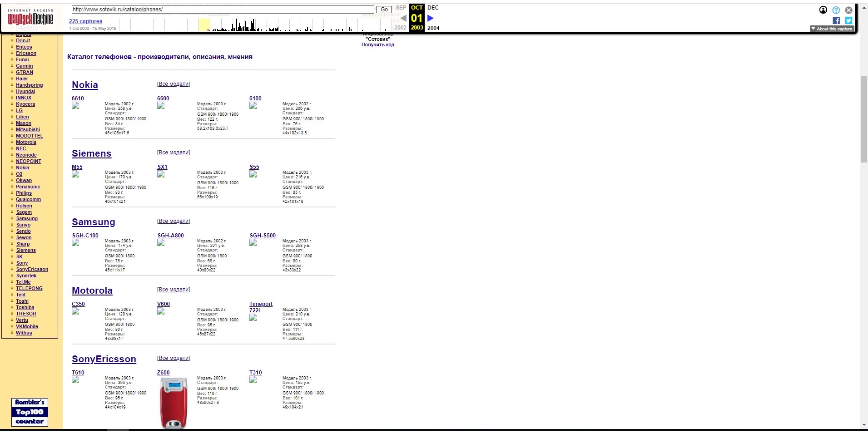868x443 pixels.
Task: Show all Samsung models
Action: click(x=174, y=221)
